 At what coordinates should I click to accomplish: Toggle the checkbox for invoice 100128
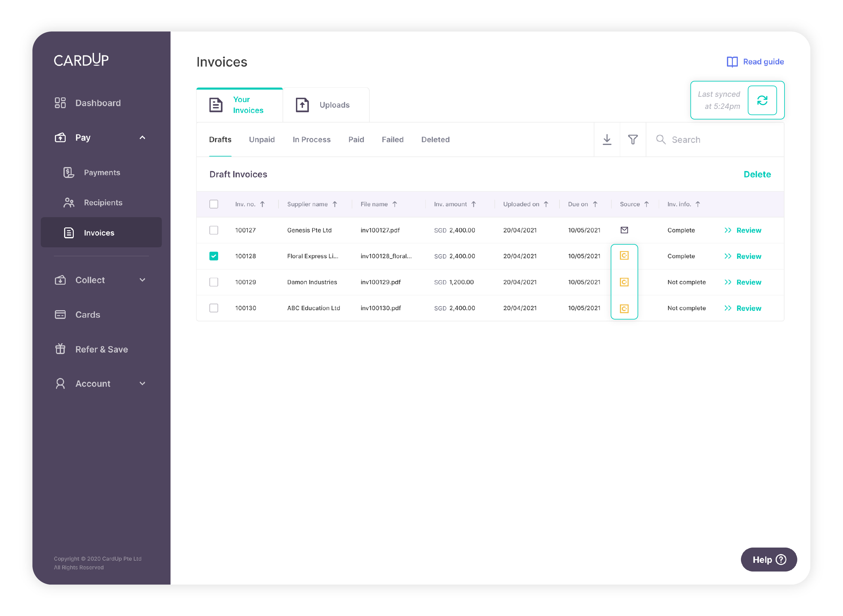(213, 256)
